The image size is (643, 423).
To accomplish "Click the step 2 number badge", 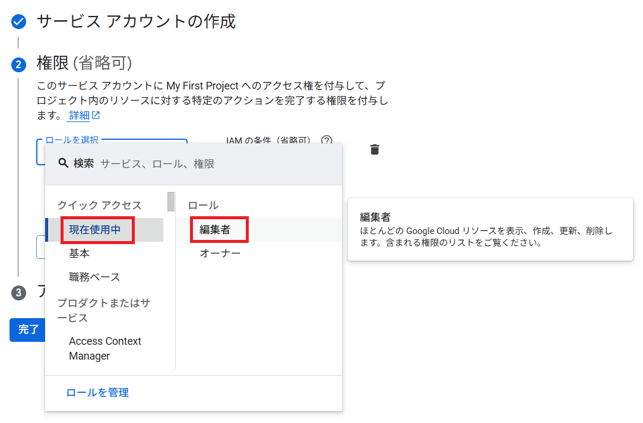I will tap(18, 64).
